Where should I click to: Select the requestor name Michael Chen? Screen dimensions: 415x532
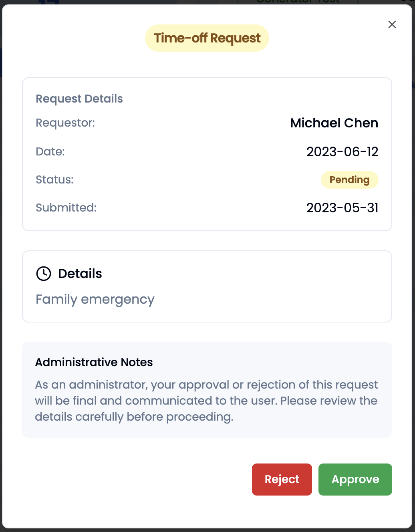(334, 123)
